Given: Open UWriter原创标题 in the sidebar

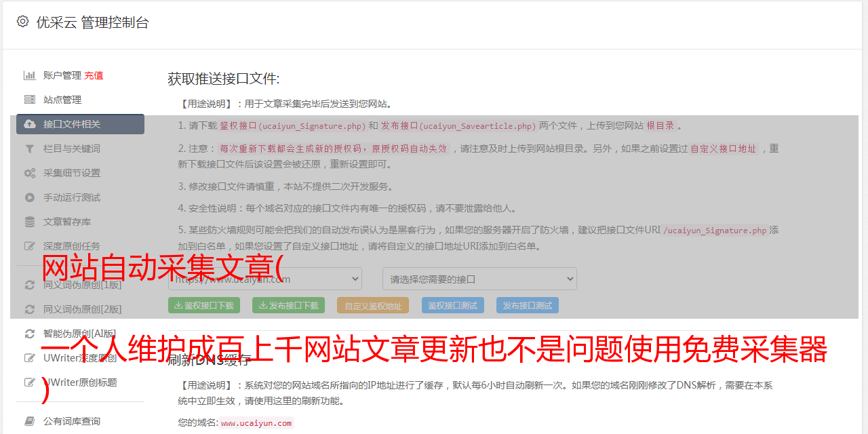Looking at the screenshot, I should coord(80,382).
